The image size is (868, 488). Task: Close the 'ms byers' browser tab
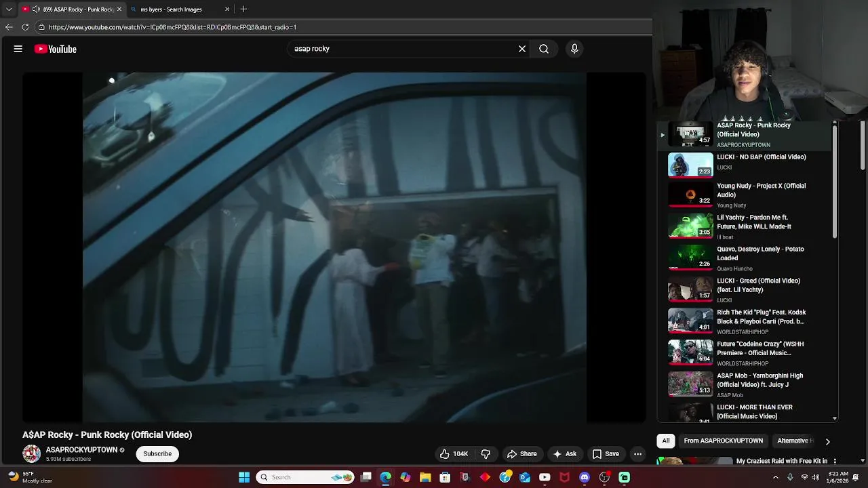[x=227, y=9]
